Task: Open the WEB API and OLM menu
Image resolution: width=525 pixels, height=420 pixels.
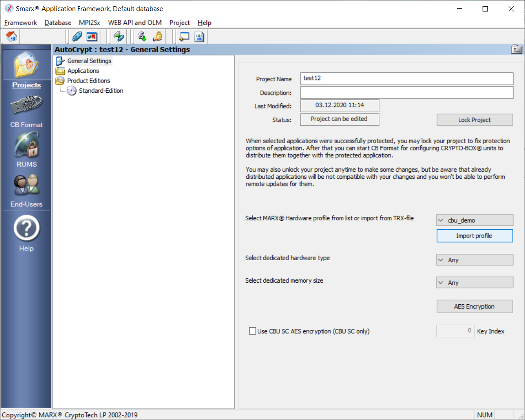Action: (x=135, y=23)
